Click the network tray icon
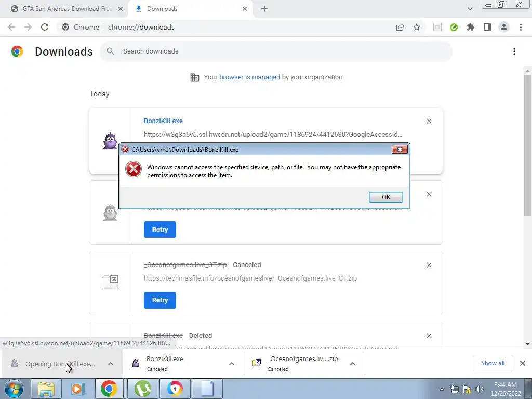Image resolution: width=532 pixels, height=399 pixels. point(454,389)
